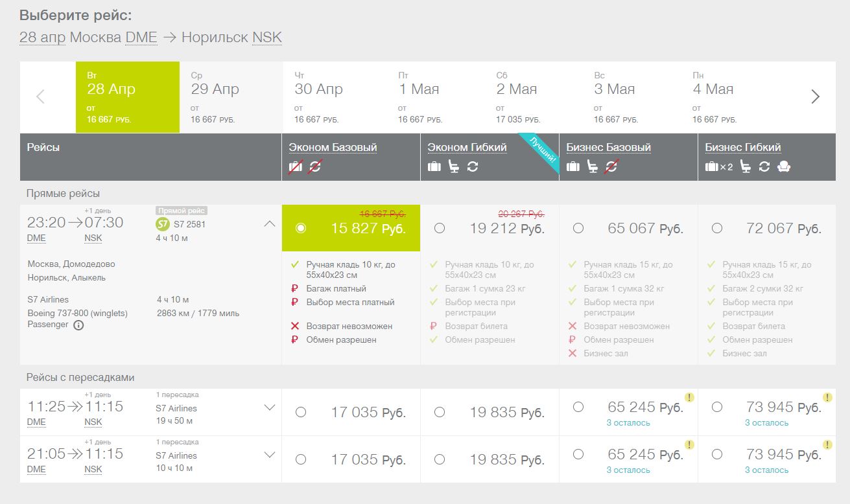Select the 15 827 Руб. Эконом Базовый fare
The width and height of the screenshot is (850, 504).
tap(300, 228)
